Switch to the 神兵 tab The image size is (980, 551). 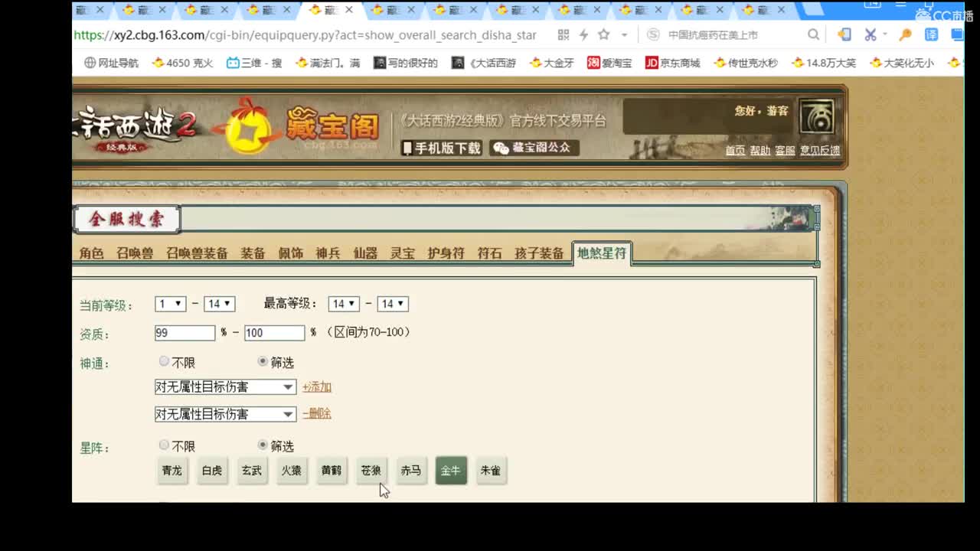328,253
